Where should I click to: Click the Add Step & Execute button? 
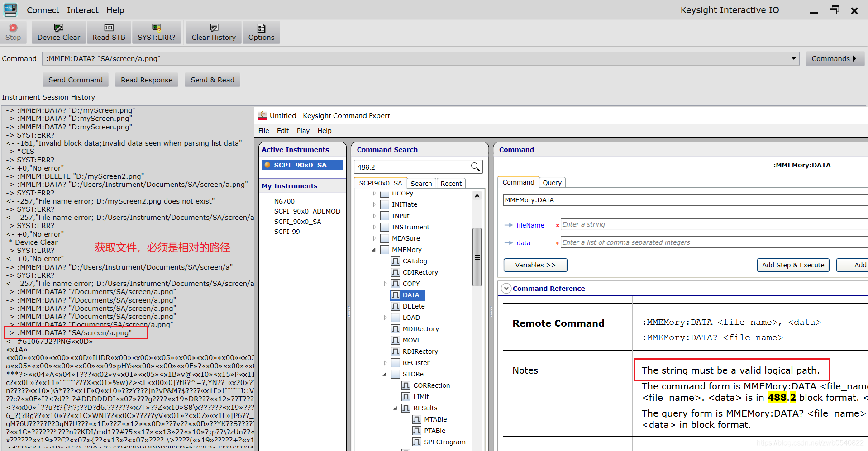(793, 265)
